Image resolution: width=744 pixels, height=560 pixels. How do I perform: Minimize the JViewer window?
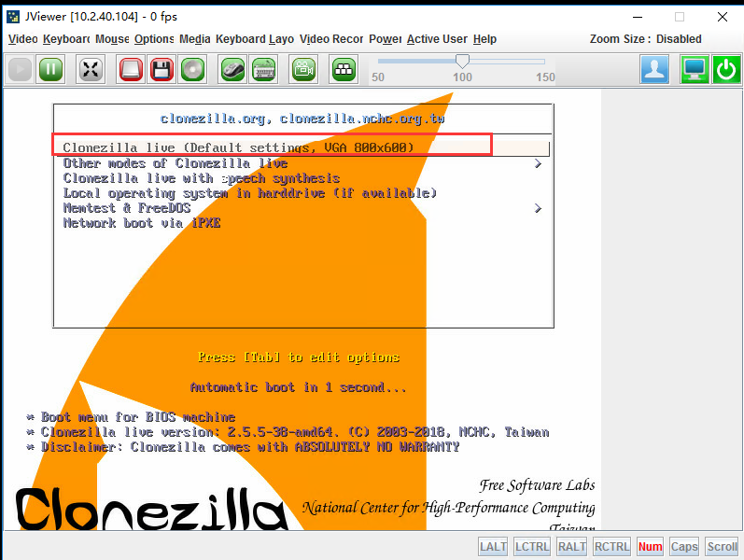click(638, 17)
